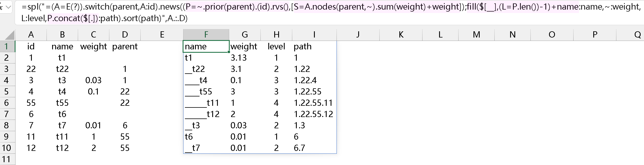Select the '__t7' cell in column F

(x=206, y=148)
